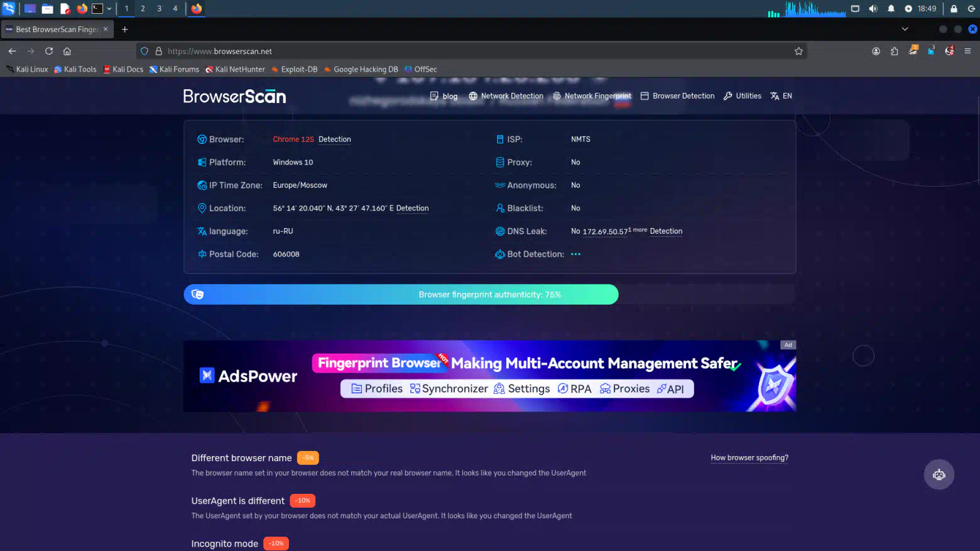Open the Browser Detection menu
This screenshot has width=980, height=551.
click(x=677, y=96)
